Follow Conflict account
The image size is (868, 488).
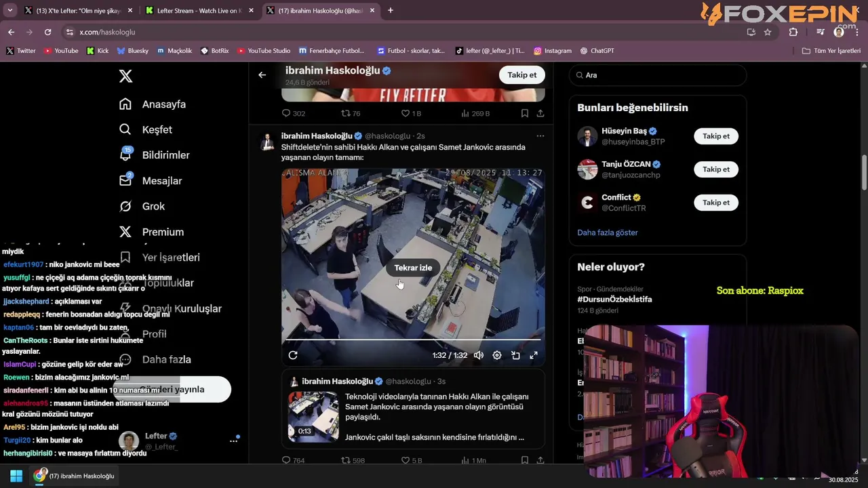point(716,203)
